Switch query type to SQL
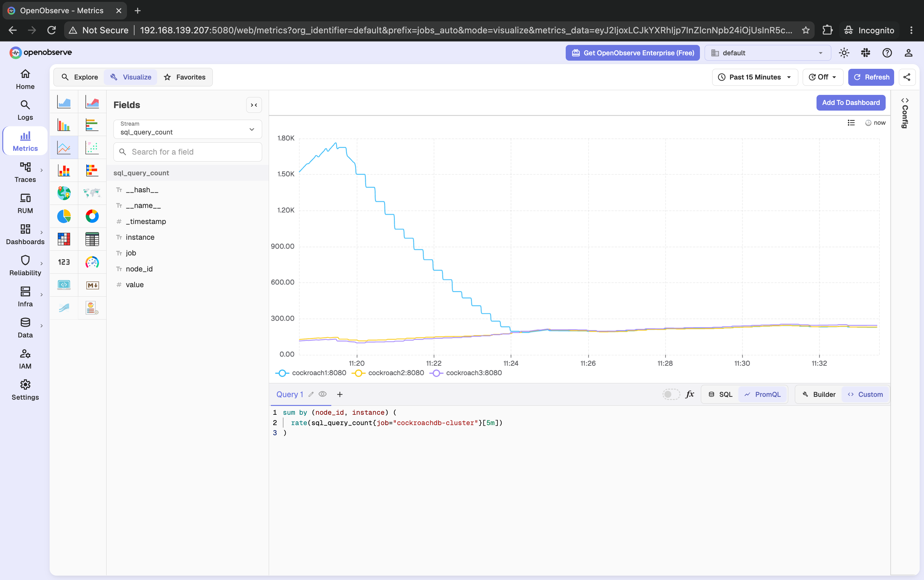The width and height of the screenshot is (924, 580). pos(720,394)
